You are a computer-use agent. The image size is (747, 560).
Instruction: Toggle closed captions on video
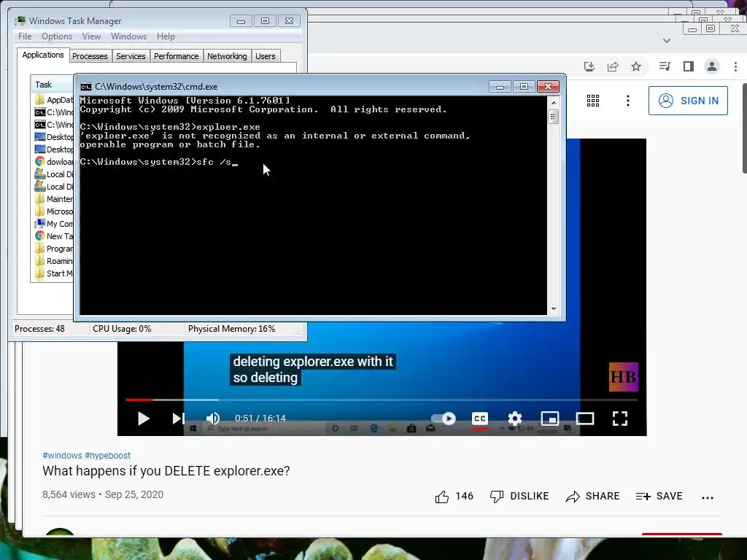coord(480,419)
